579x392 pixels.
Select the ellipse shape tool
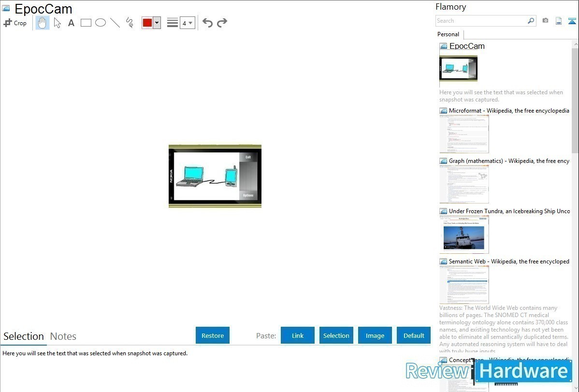(101, 23)
